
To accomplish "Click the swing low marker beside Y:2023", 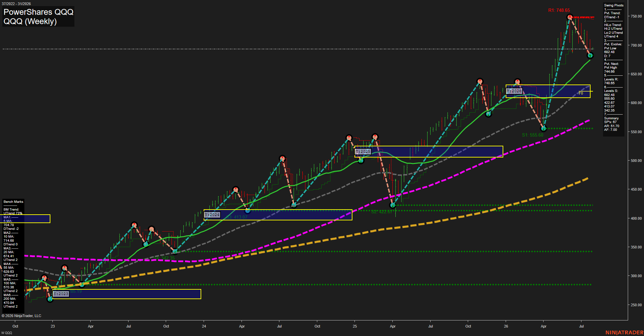I will pyautogui.click(x=50, y=299).
